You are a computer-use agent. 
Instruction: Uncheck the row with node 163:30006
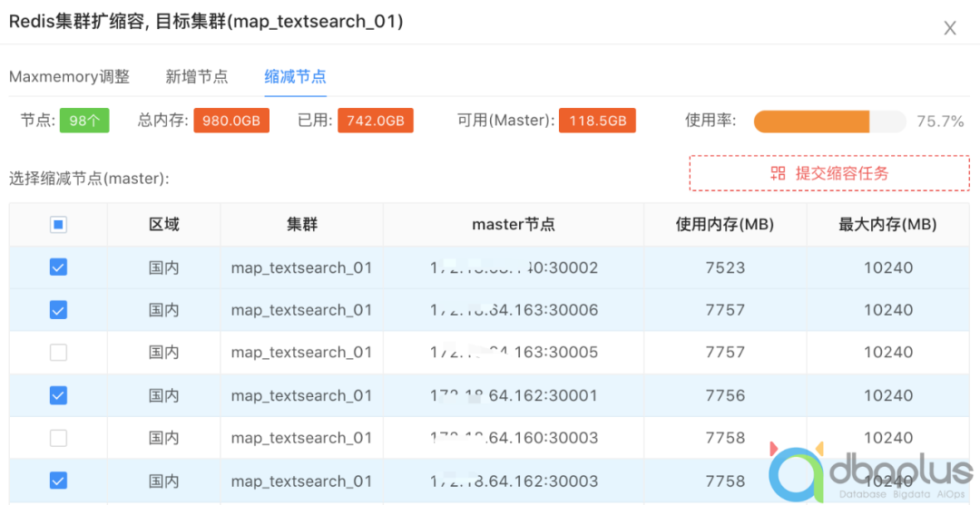tap(58, 309)
